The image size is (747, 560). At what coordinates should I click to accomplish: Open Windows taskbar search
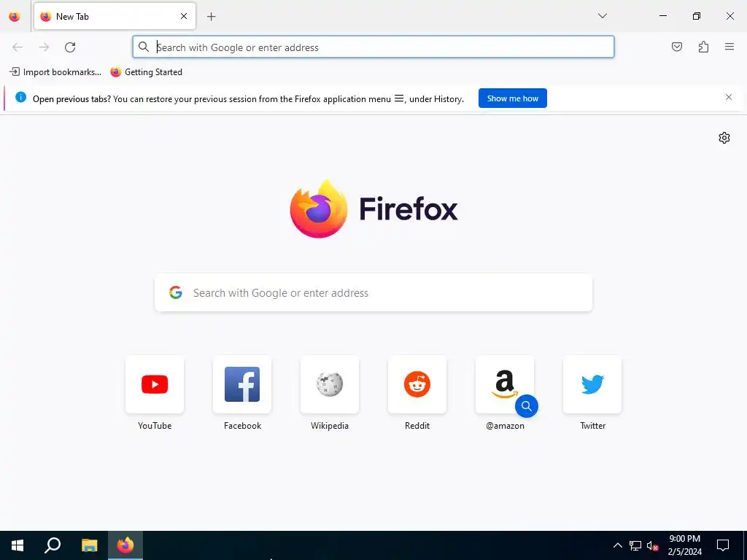tap(53, 545)
